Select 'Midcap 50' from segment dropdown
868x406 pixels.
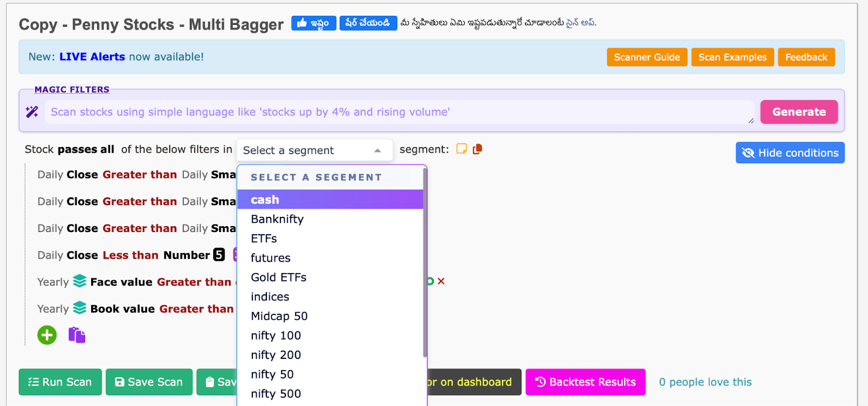pos(279,316)
